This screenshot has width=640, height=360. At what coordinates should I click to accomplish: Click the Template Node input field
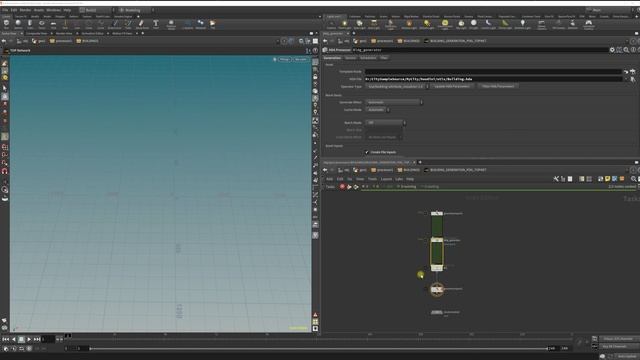(493, 71)
